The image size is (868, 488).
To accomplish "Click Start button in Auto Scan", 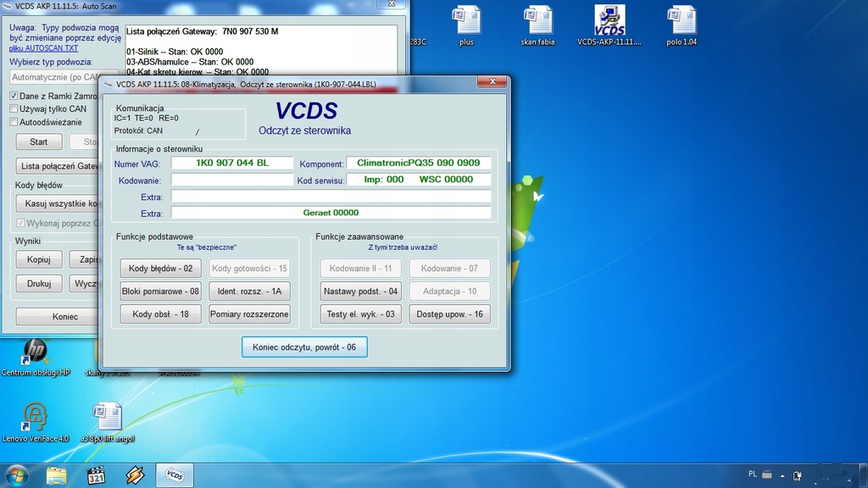I will click(39, 141).
